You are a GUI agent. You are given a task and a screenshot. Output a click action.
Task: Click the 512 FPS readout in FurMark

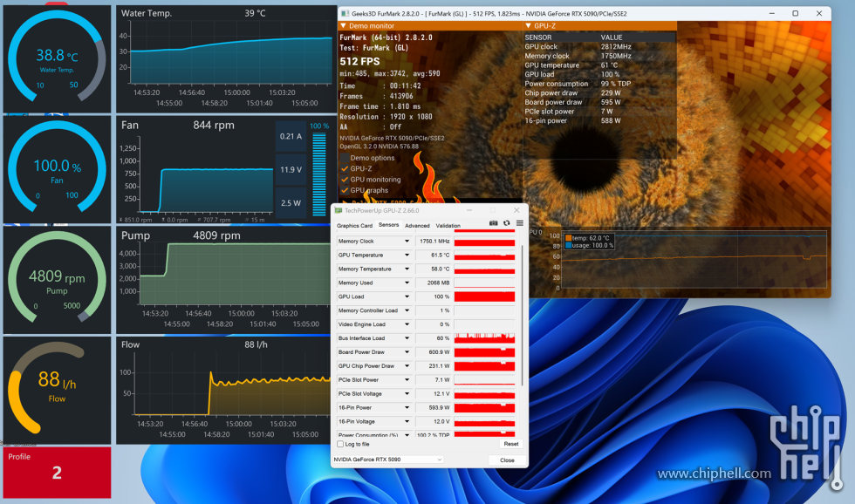pos(359,62)
